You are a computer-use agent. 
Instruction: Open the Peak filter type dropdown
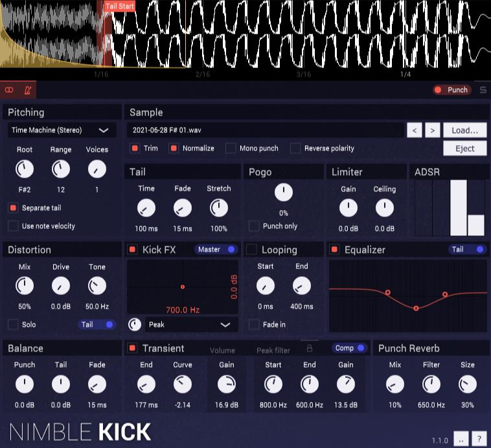191,324
